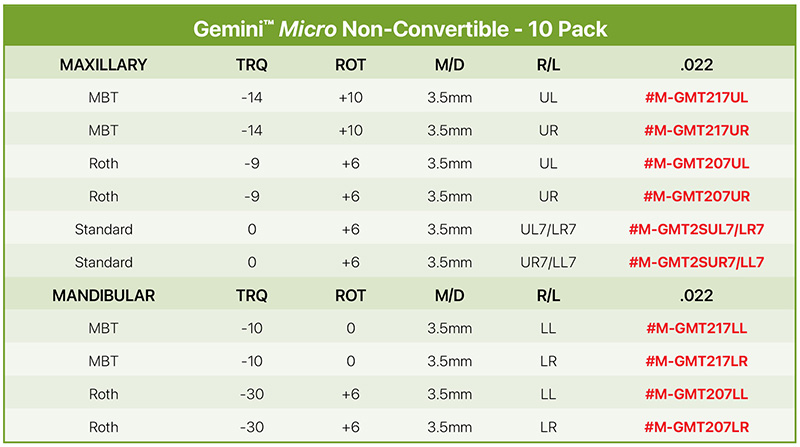The width and height of the screenshot is (800, 447).
Task: Click the TRQ column header in the maxillary section
Action: pyautogui.click(x=252, y=65)
